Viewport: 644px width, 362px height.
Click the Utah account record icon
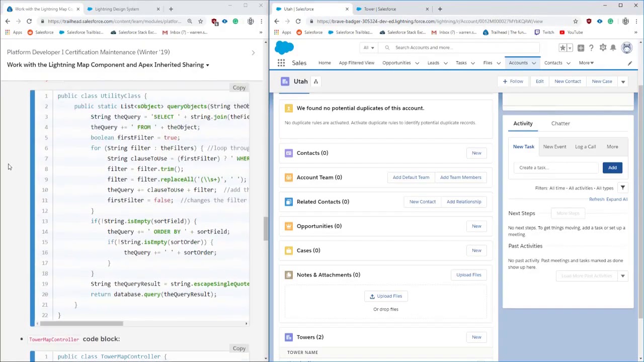click(285, 81)
